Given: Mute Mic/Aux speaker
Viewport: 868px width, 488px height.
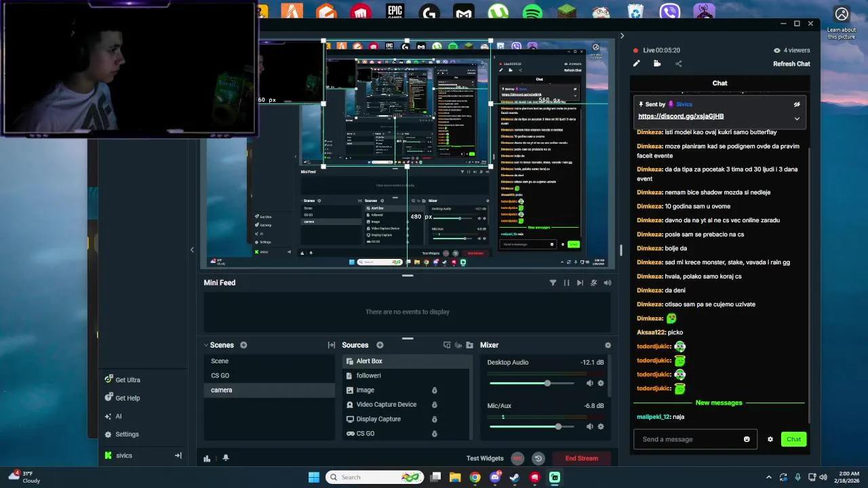Looking at the screenshot, I should (x=589, y=426).
